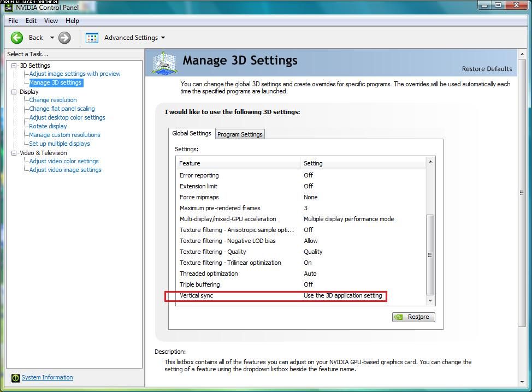Click settings list scrollbar down arrow

click(x=430, y=301)
